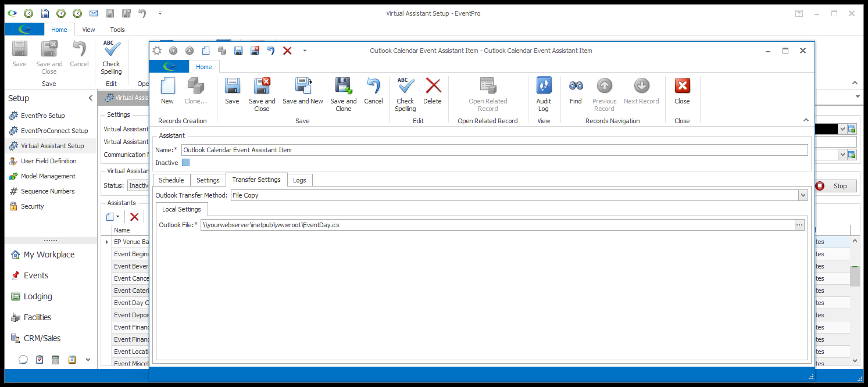Click the black color field in Virtual Assistant Setup
868x387 pixels.
point(825,129)
